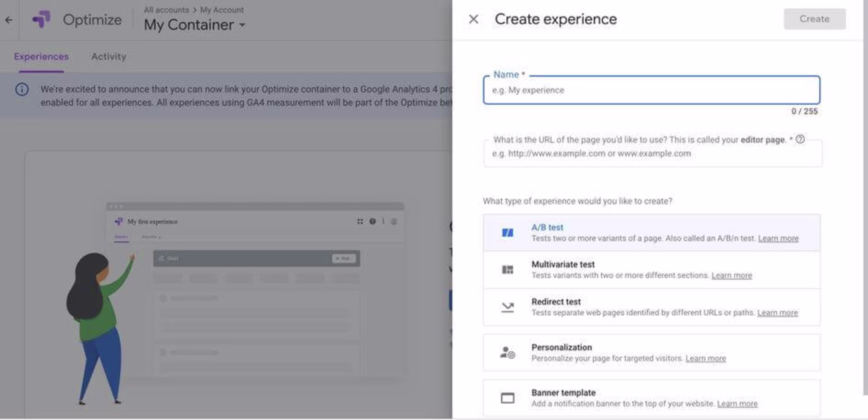The height and width of the screenshot is (420, 868).
Task: Click the Create experience panel title
Action: tap(556, 19)
